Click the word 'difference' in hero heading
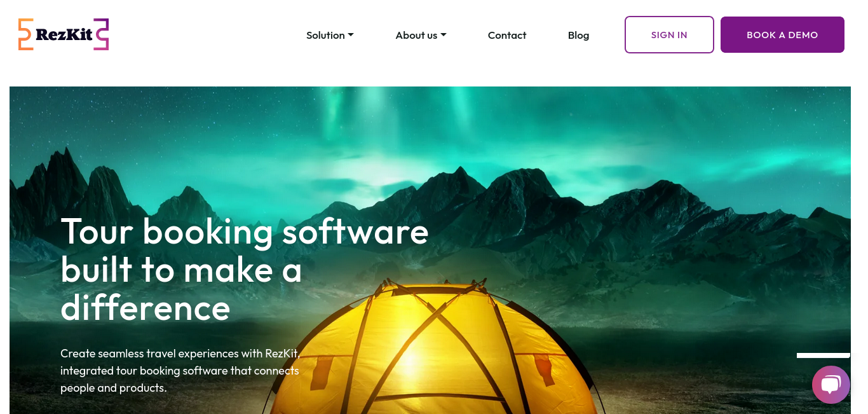 (x=146, y=307)
